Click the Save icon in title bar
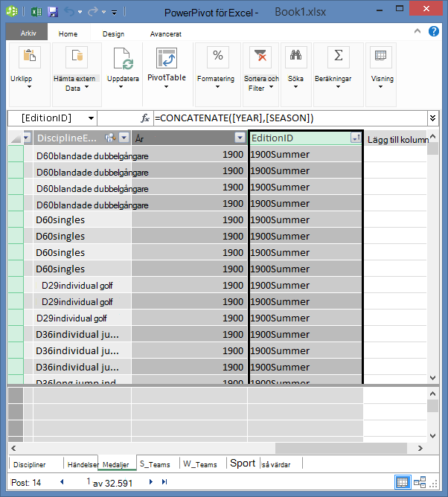 [x=53, y=12]
